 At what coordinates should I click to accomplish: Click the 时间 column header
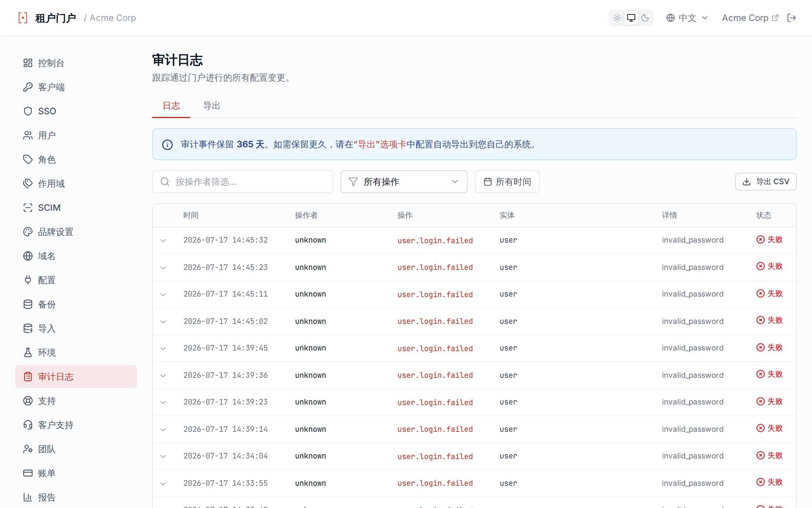pyautogui.click(x=191, y=215)
